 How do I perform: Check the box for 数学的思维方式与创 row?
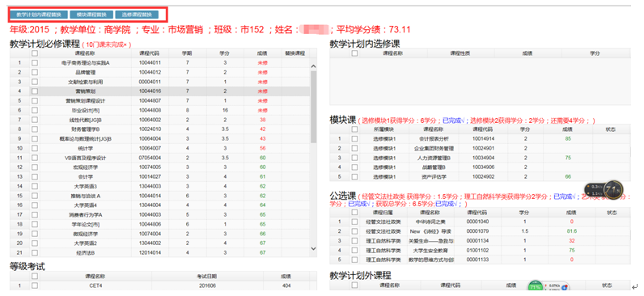click(x=354, y=260)
